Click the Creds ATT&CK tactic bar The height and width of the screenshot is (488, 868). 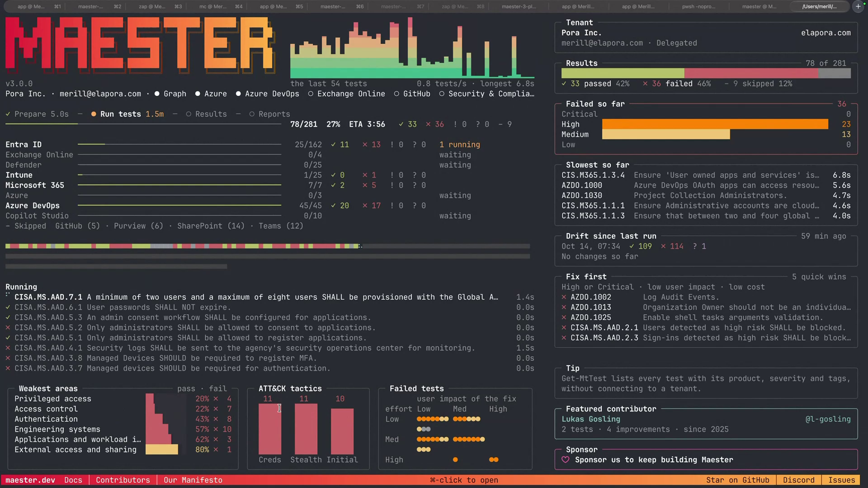click(270, 429)
